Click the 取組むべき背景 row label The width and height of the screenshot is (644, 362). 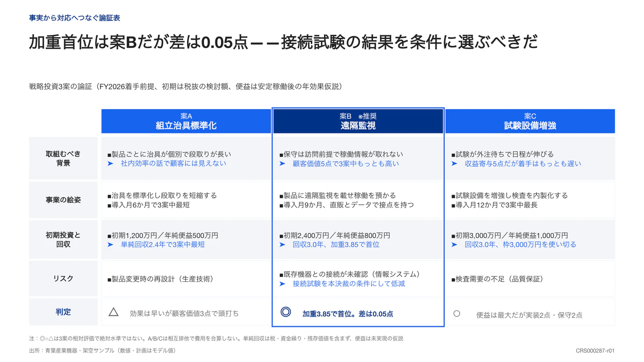click(63, 158)
